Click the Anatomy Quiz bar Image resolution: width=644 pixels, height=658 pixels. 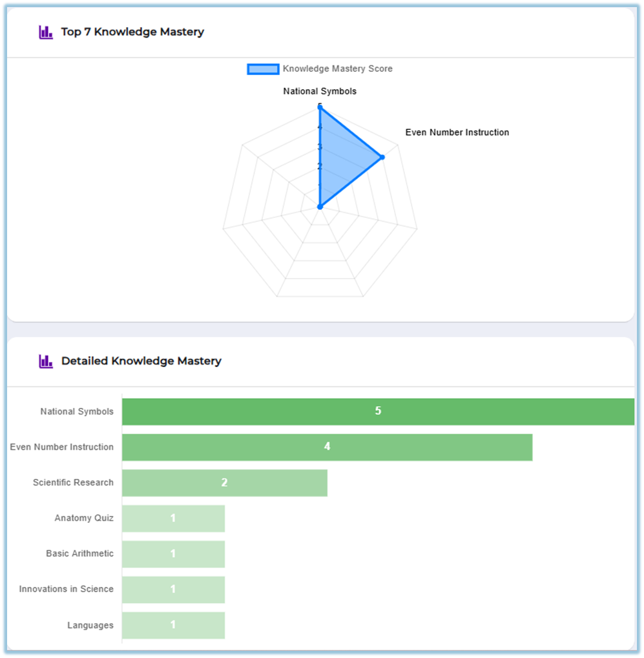173,518
